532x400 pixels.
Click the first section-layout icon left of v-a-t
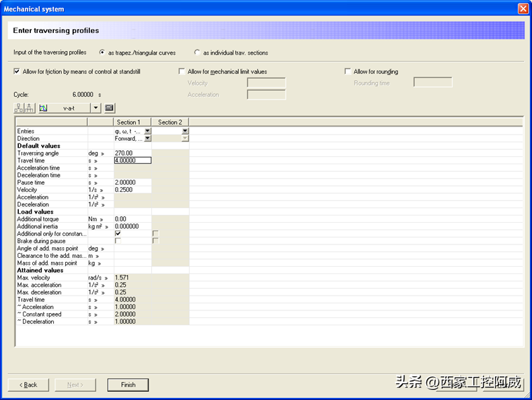click(19, 108)
